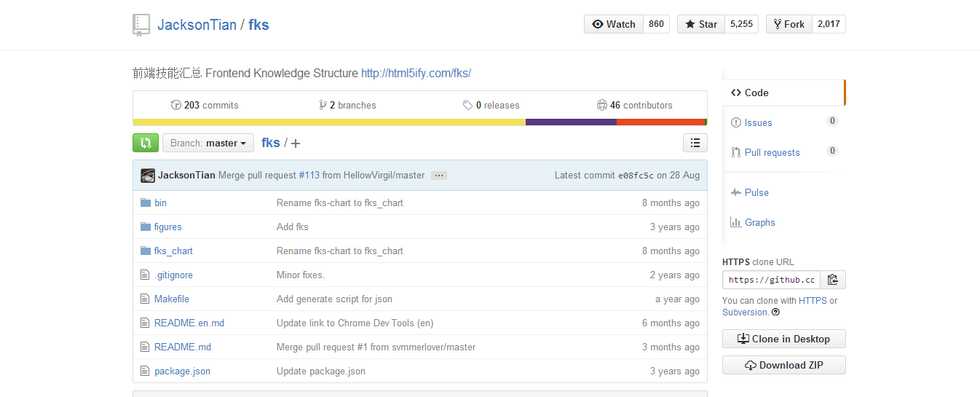
Task: Open pull request #113 link
Action: click(309, 176)
